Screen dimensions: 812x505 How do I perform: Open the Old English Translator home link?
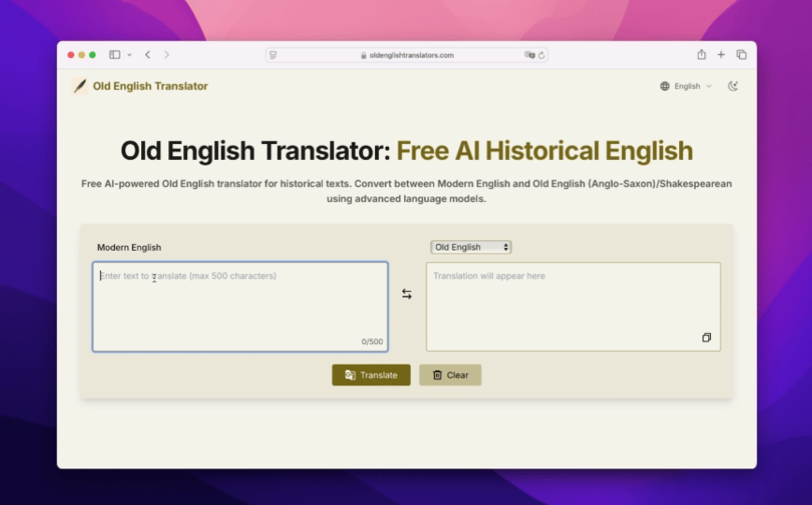pyautogui.click(x=151, y=86)
